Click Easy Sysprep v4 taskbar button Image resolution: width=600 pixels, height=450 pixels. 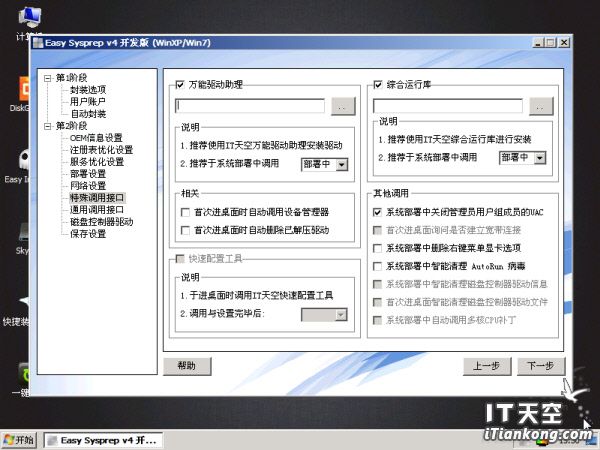click(x=103, y=440)
